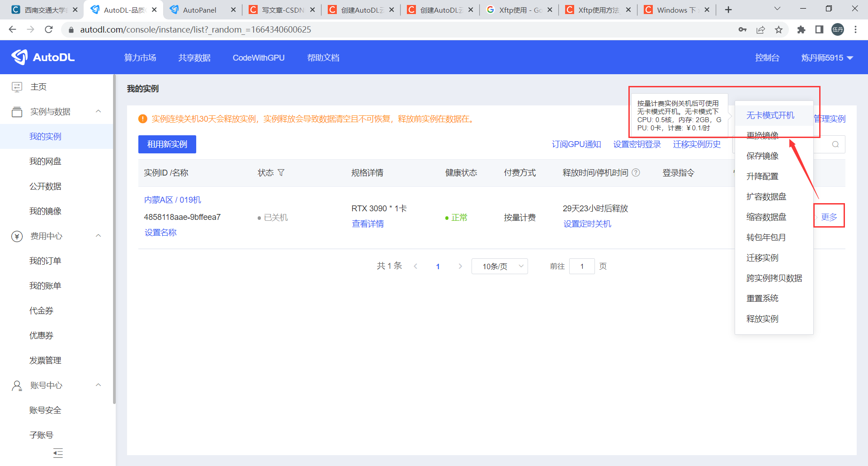Image resolution: width=868 pixels, height=466 pixels.
Task: Select 保存镜像 from the more menu
Action: pos(762,156)
